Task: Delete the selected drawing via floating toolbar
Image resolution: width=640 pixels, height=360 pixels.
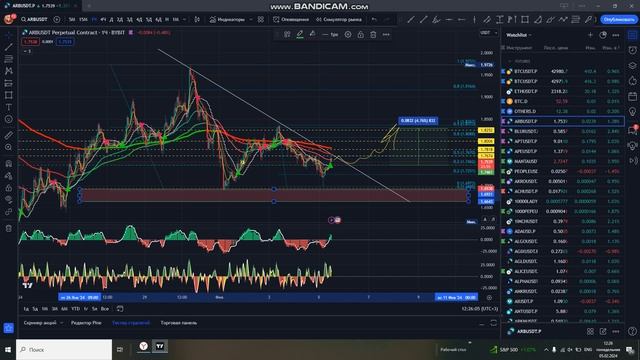Action: click(373, 35)
